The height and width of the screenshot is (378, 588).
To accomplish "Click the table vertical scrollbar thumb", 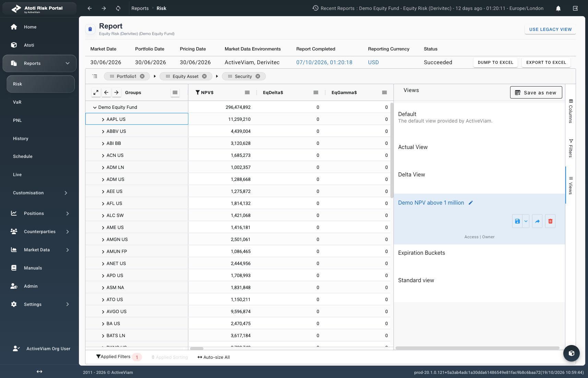I will pyautogui.click(x=392, y=150).
